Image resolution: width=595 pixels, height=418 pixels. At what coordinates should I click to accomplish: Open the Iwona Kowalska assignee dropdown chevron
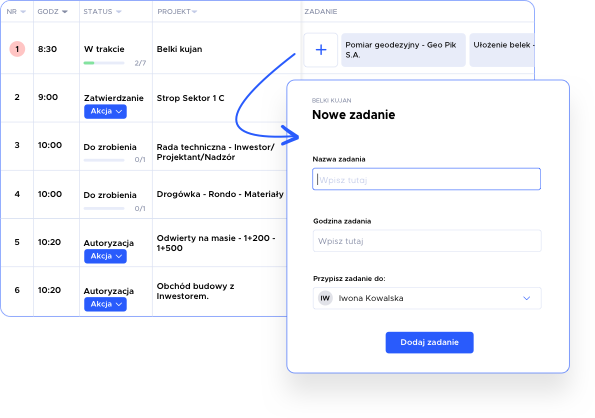526,298
